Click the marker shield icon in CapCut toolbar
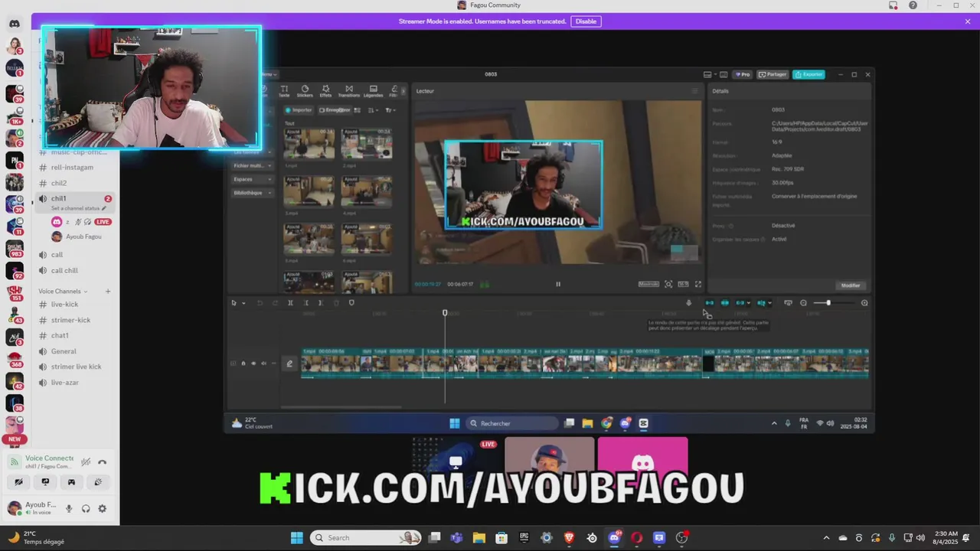 (x=351, y=303)
